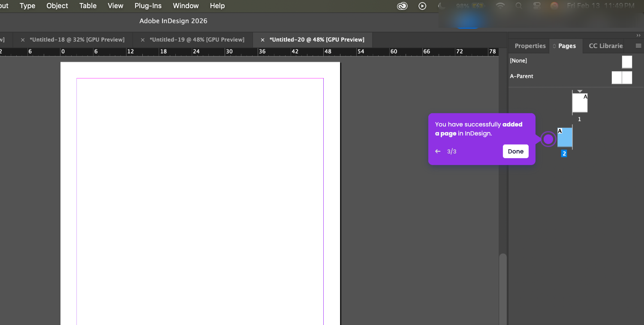Image resolution: width=644 pixels, height=325 pixels.
Task: Open Control Center from menu bar
Action: [536, 6]
